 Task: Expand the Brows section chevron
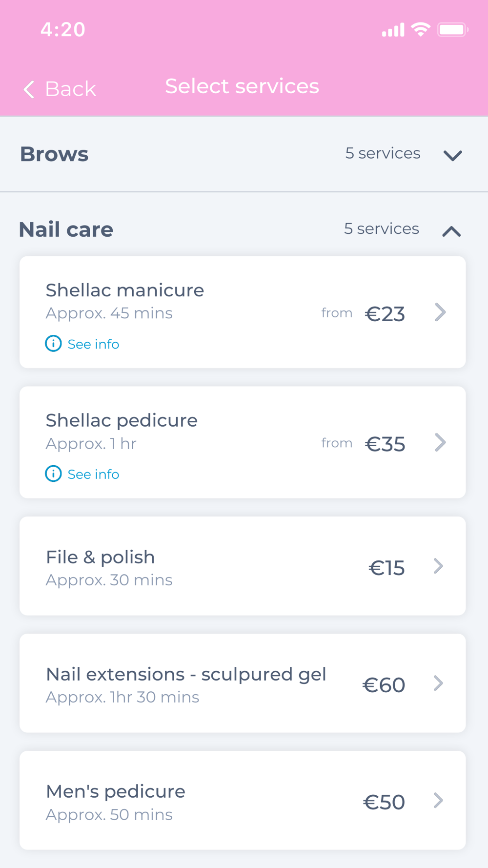pos(452,155)
